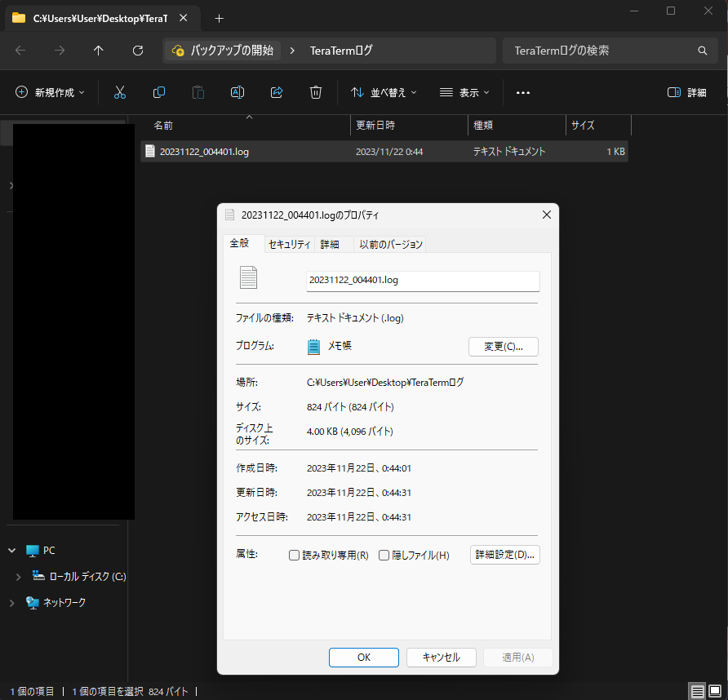Click the Copy icon in toolbar
This screenshot has width=728, height=700.
tap(159, 92)
